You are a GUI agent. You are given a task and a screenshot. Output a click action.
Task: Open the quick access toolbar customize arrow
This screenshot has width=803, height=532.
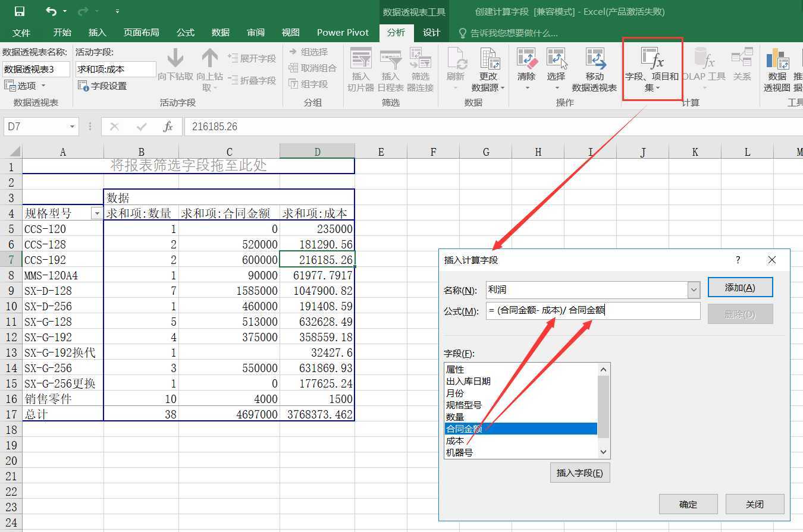[x=117, y=11]
